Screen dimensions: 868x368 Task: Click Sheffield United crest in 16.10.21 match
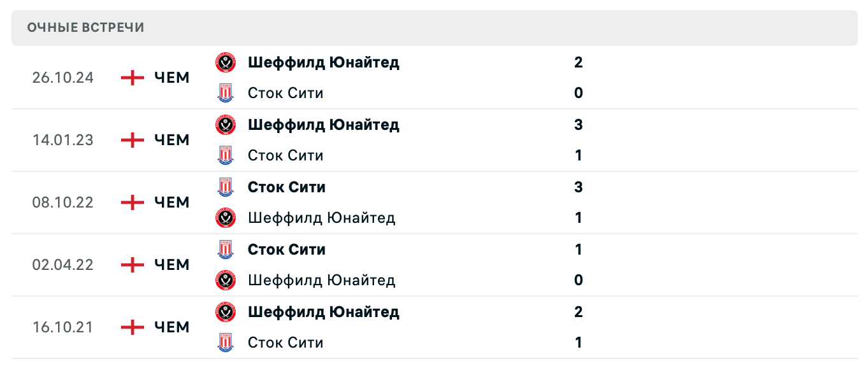[x=226, y=312]
